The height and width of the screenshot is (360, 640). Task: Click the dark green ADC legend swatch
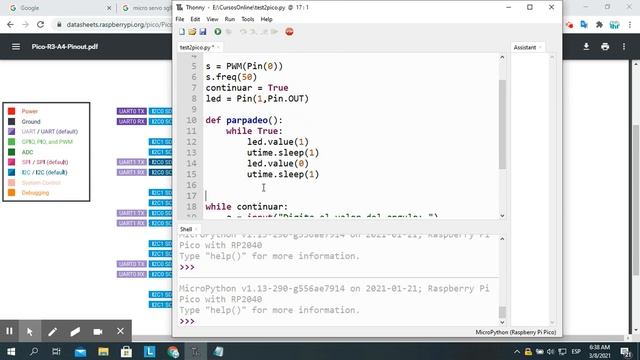11,152
